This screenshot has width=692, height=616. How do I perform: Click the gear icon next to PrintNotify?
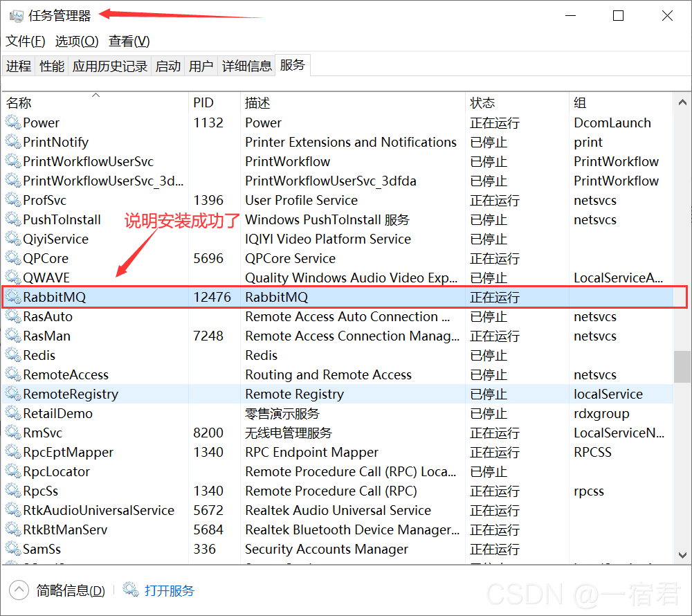click(12, 142)
